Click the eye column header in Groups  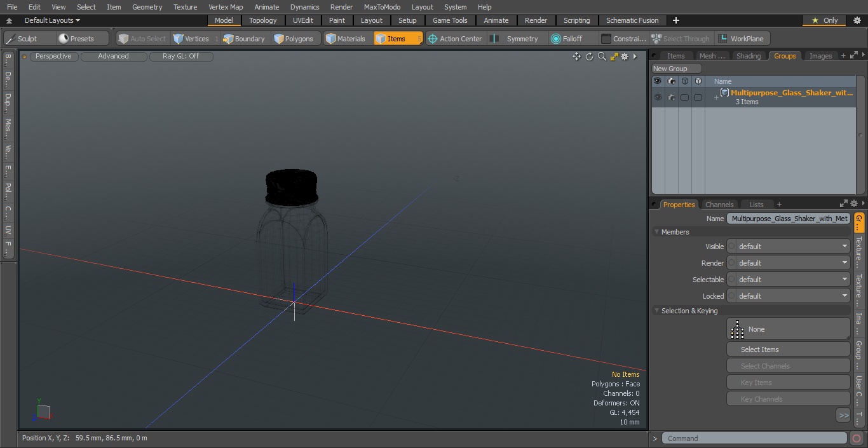click(x=658, y=81)
